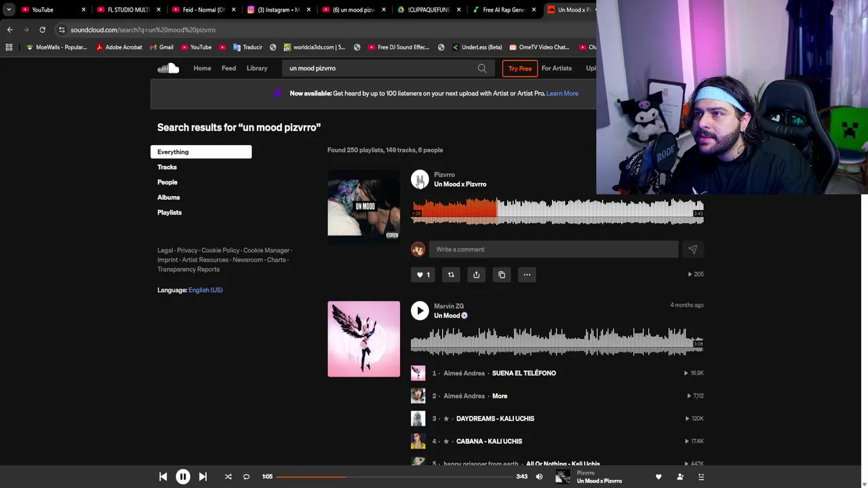Filter search results by Playlists
The height and width of the screenshot is (488, 868).
point(170,212)
